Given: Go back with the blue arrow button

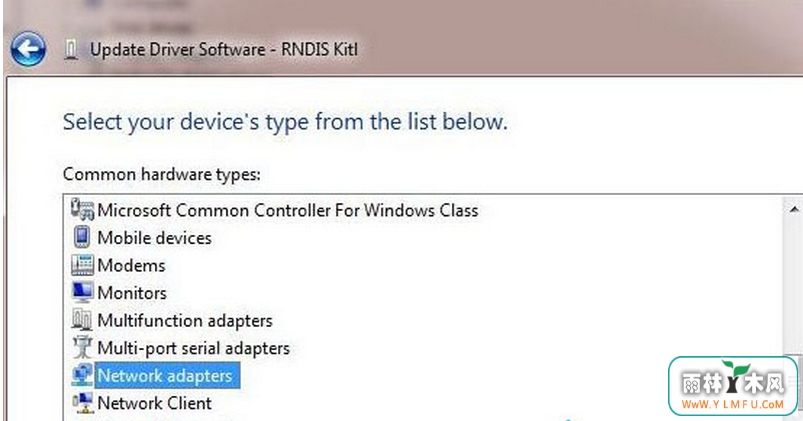Looking at the screenshot, I should [28, 50].
